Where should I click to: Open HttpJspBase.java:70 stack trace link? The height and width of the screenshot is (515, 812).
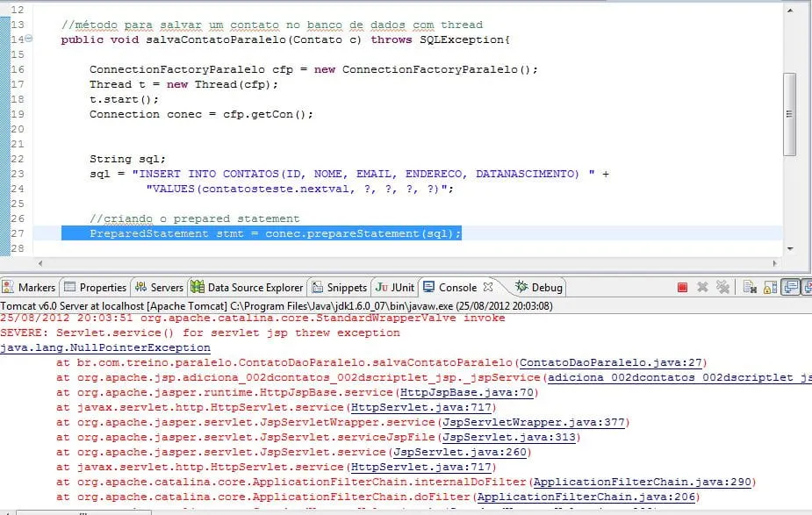(x=467, y=392)
